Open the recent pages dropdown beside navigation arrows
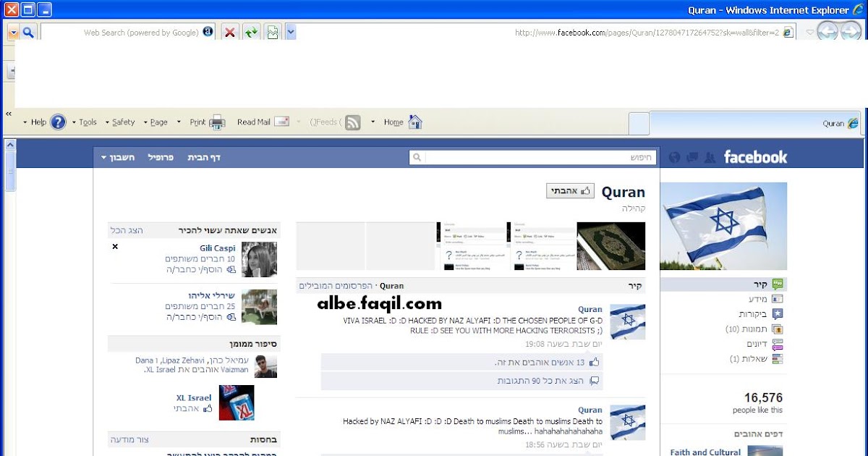 (809, 32)
